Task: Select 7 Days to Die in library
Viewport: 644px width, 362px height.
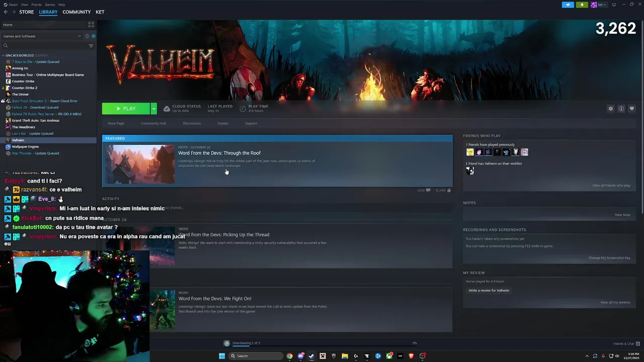Action: [x=35, y=62]
